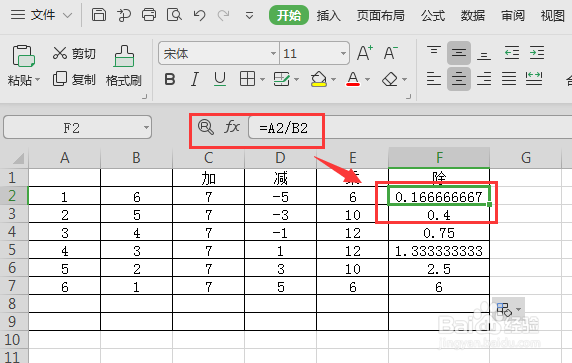Click the Copy (复制) button
Screen dimensions: 572x363
(x=74, y=79)
